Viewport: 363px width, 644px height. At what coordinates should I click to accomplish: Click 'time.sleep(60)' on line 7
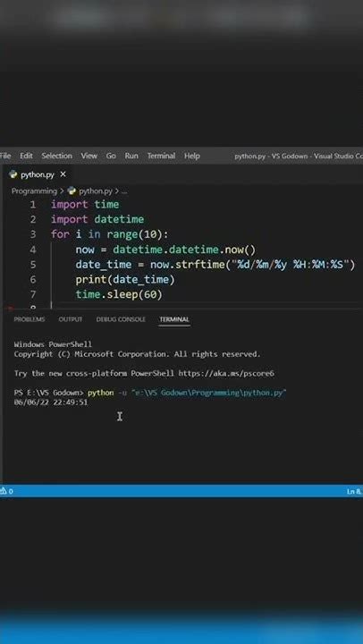point(119,294)
